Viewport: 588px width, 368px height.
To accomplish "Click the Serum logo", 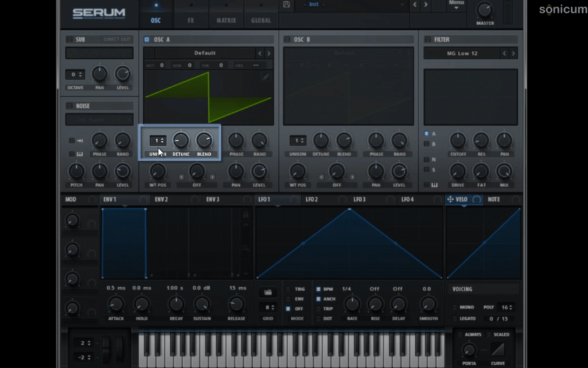I will click(99, 14).
